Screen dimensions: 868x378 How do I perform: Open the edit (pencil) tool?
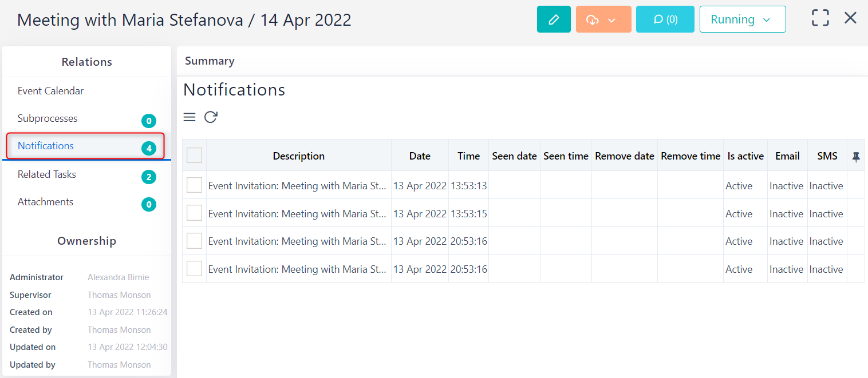pos(553,19)
